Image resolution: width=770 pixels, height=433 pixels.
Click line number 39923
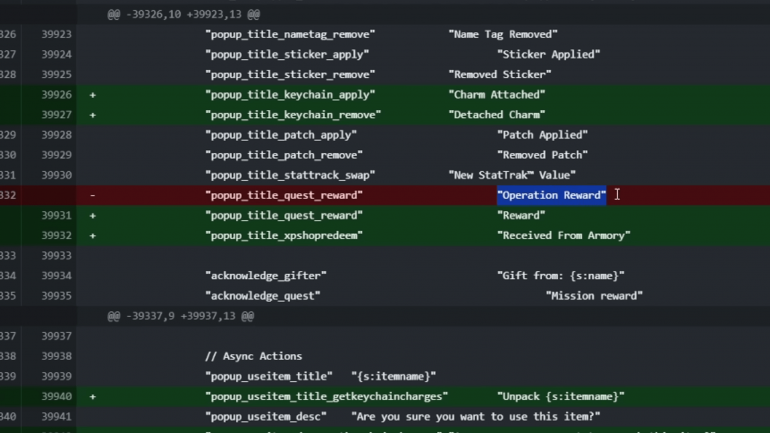point(56,34)
